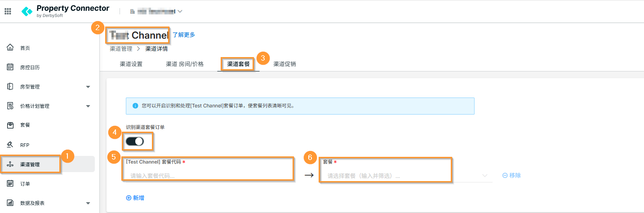Screen dimensions: 644x213
Task: Switch to the 渠道促销 tab
Action: 285,64
